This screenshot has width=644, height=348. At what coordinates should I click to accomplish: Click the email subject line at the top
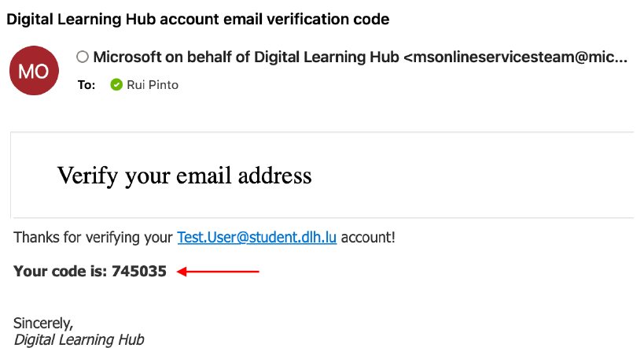tap(198, 17)
